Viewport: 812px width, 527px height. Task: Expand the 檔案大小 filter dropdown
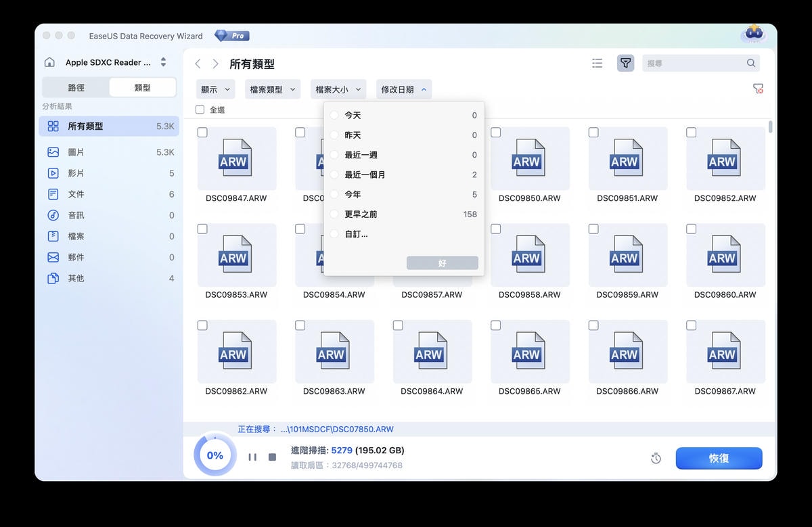click(x=338, y=89)
